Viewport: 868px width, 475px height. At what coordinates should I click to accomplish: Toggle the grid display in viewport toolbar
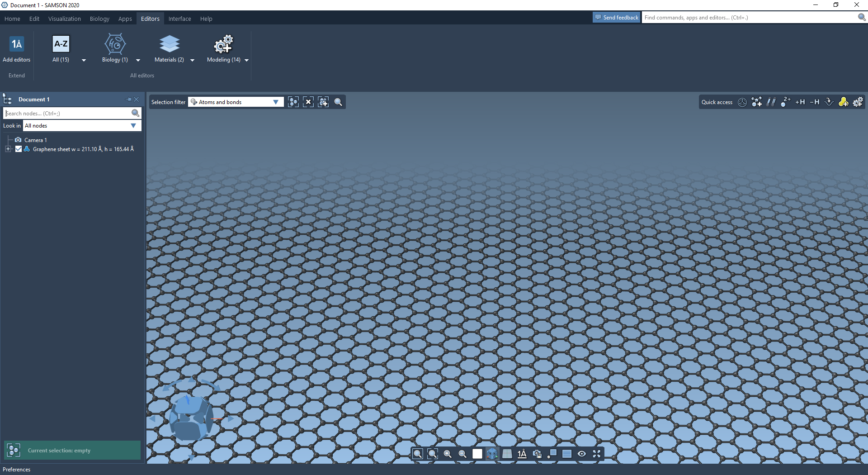pos(507,454)
